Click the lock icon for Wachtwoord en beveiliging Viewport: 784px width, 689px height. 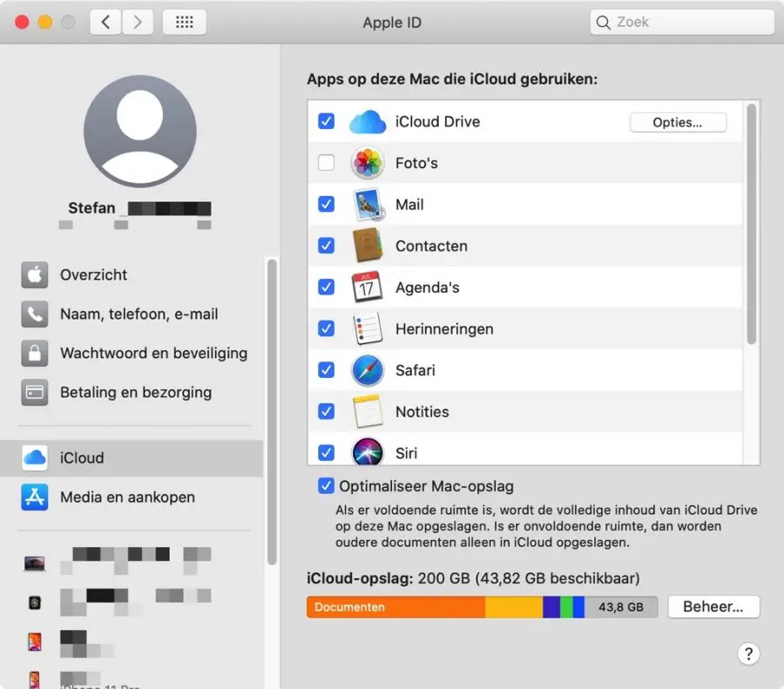(x=35, y=353)
